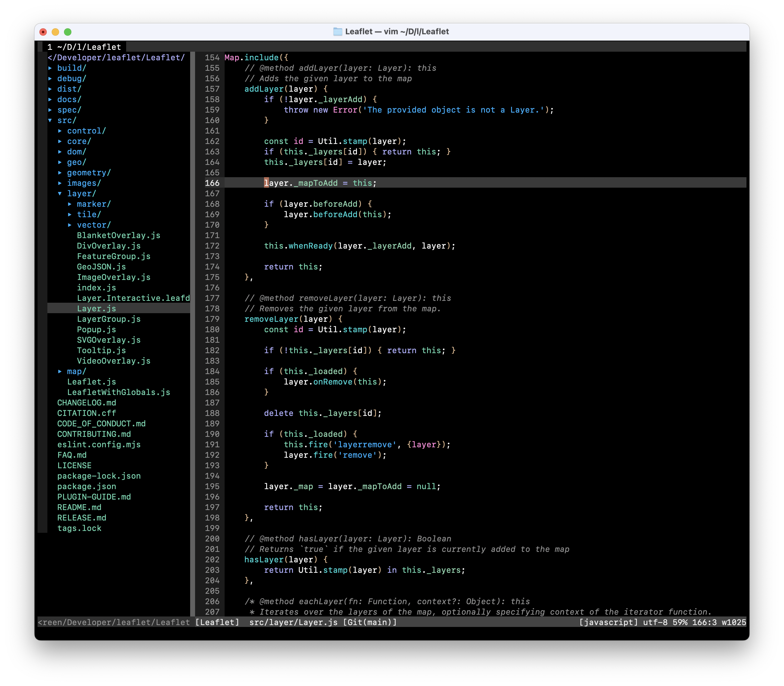The image size is (784, 686).
Task: Click 'layerremove' string on line 191
Action: (365, 445)
